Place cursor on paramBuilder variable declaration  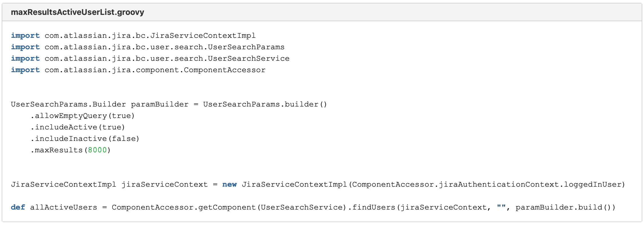click(x=160, y=104)
